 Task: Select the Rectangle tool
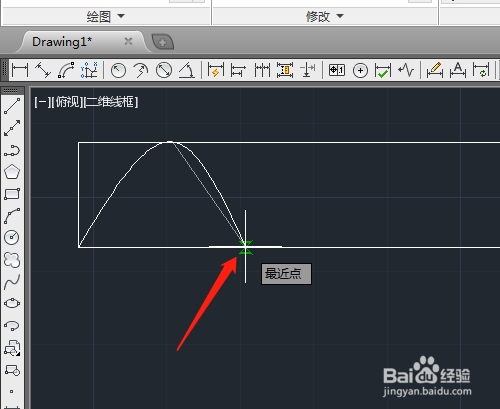point(12,194)
